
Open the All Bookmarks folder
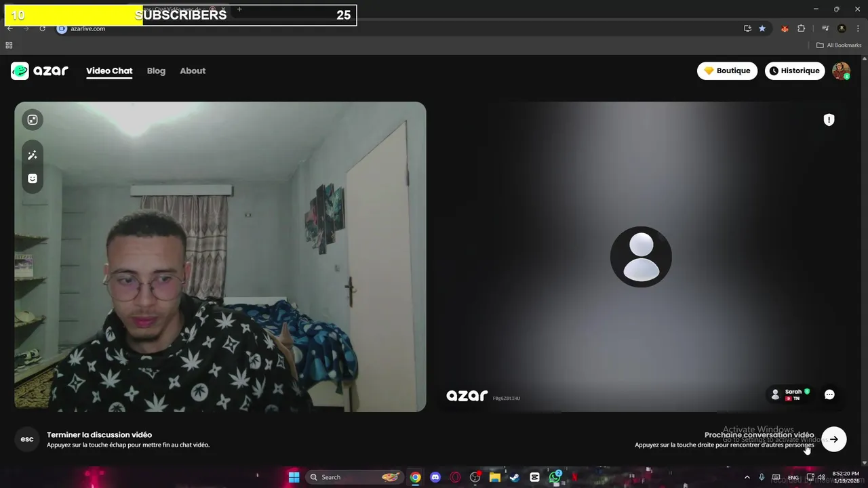tap(839, 45)
